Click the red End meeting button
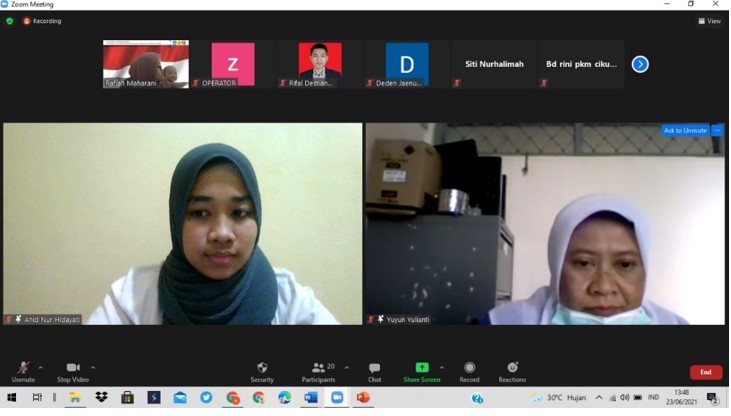This screenshot has height=416, width=731. tap(705, 372)
